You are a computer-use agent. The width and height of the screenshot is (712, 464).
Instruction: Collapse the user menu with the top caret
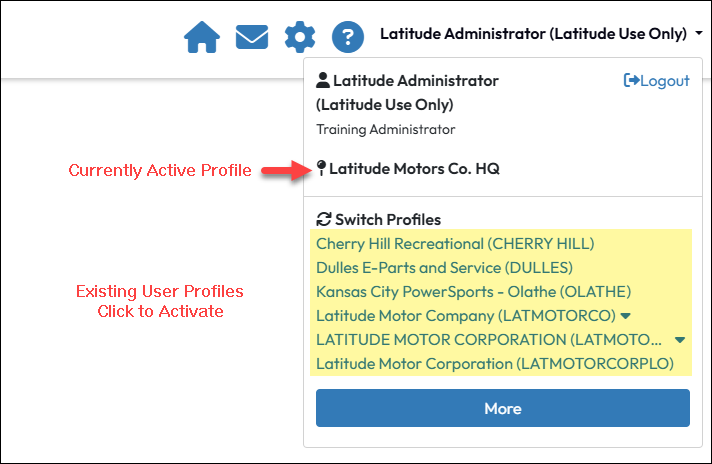tap(697, 35)
